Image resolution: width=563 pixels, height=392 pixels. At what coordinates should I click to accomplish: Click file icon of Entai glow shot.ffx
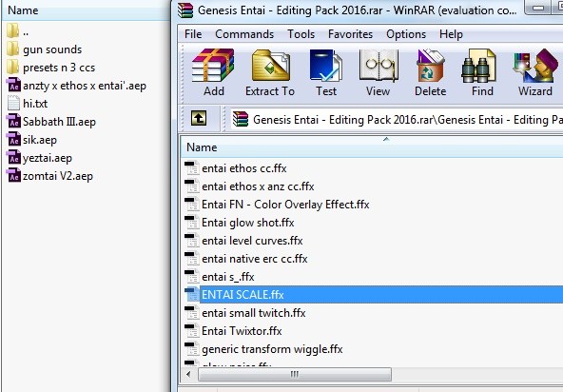pyautogui.click(x=192, y=223)
